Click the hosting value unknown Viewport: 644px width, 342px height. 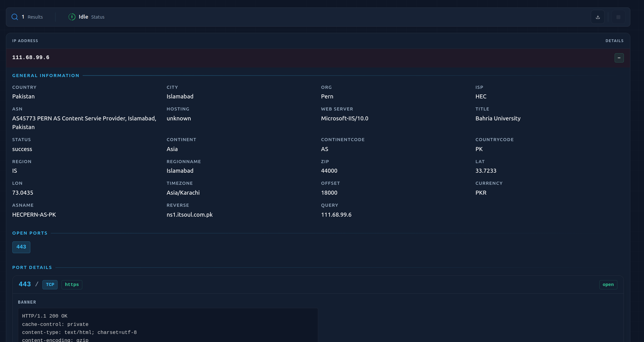pyautogui.click(x=179, y=119)
